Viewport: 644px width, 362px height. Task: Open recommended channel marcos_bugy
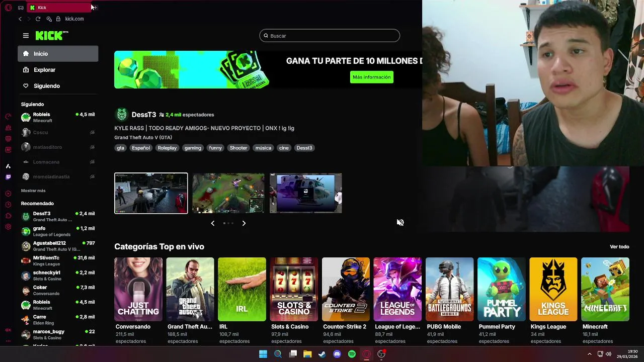[x=58, y=334]
